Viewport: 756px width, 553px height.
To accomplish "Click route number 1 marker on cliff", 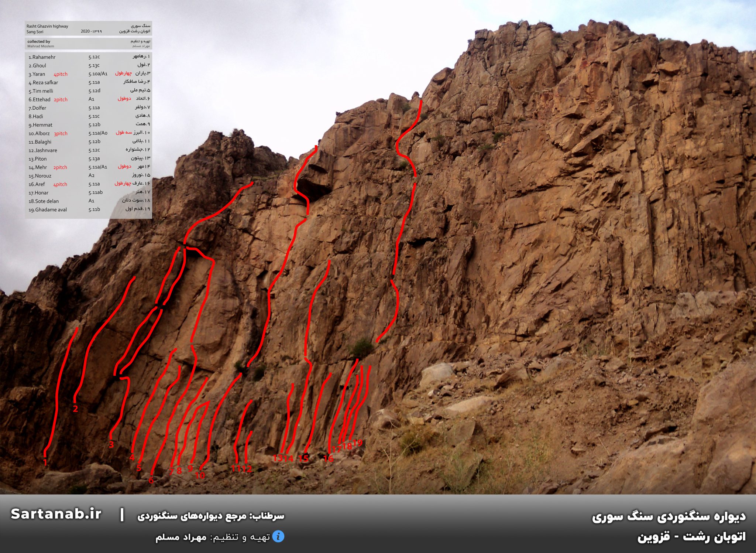I will coord(45,462).
